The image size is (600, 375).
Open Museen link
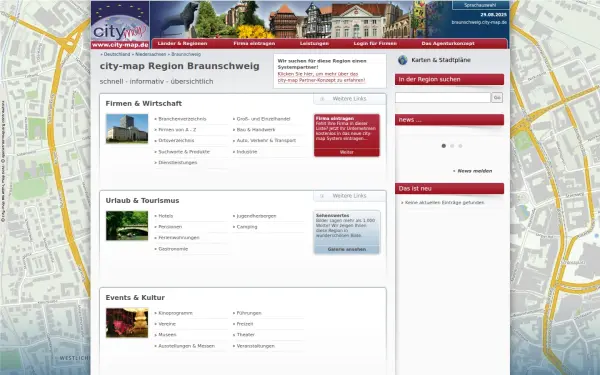coord(167,335)
